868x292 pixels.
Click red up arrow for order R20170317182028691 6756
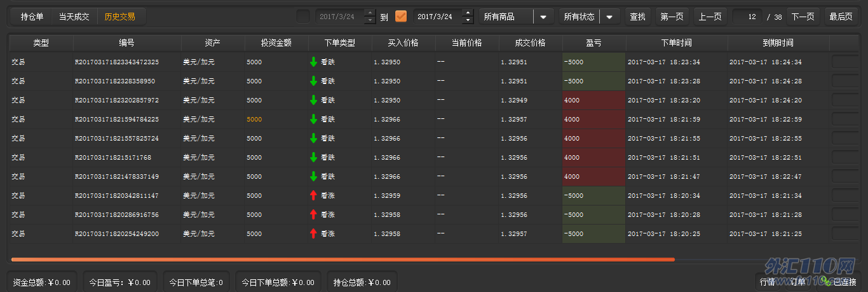[313, 215]
